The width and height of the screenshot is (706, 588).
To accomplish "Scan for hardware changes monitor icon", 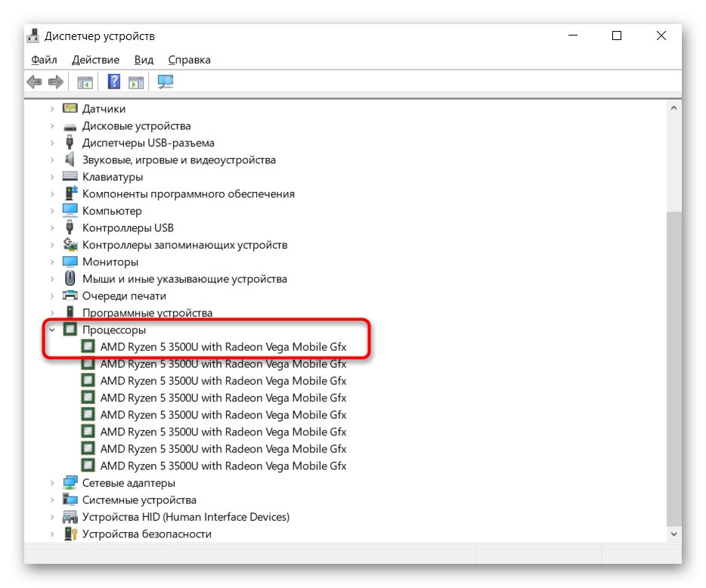I will (166, 82).
